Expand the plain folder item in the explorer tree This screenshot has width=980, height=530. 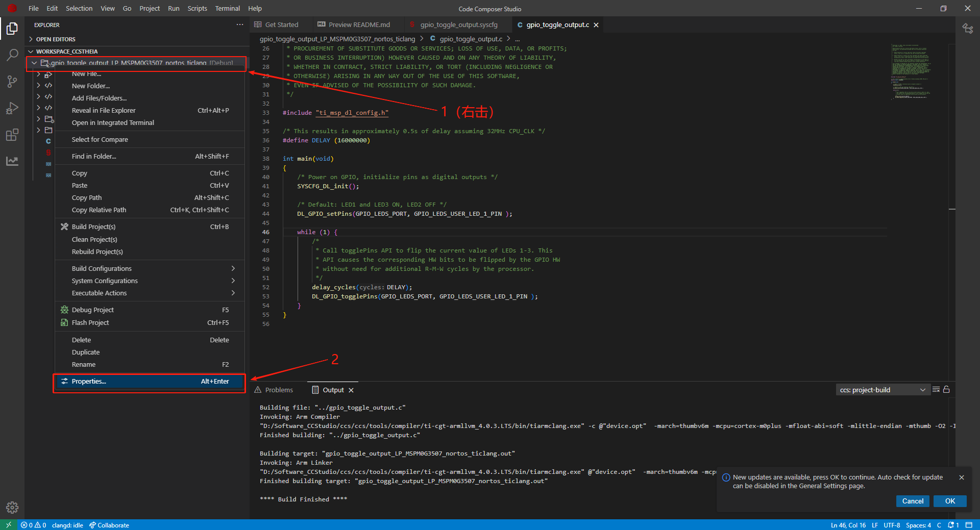point(38,130)
